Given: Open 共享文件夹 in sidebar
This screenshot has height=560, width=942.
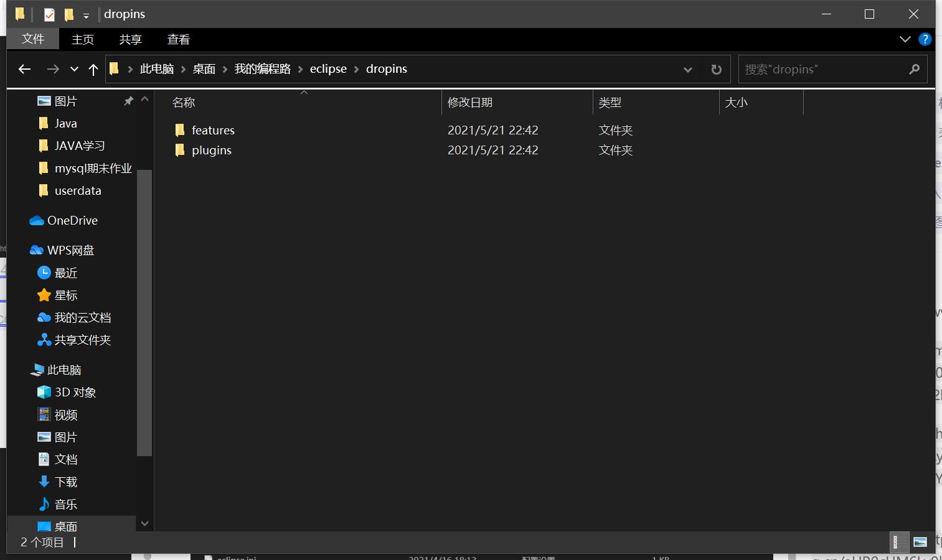Looking at the screenshot, I should [x=82, y=340].
